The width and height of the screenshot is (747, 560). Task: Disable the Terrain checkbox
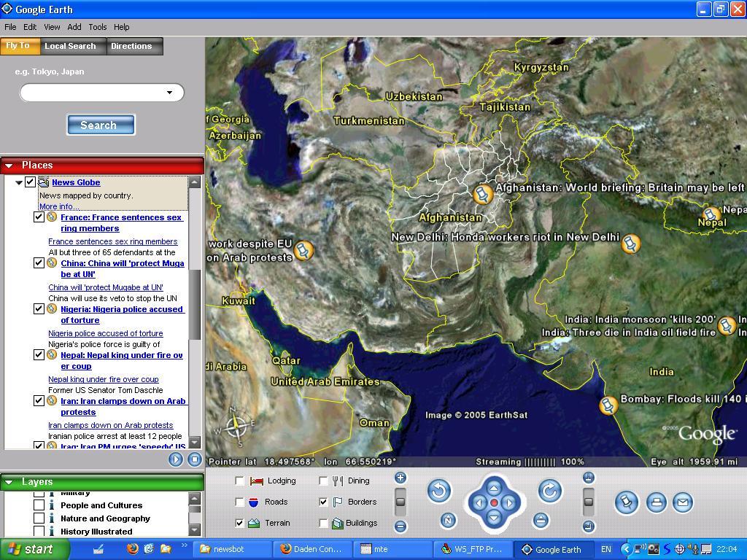point(239,523)
